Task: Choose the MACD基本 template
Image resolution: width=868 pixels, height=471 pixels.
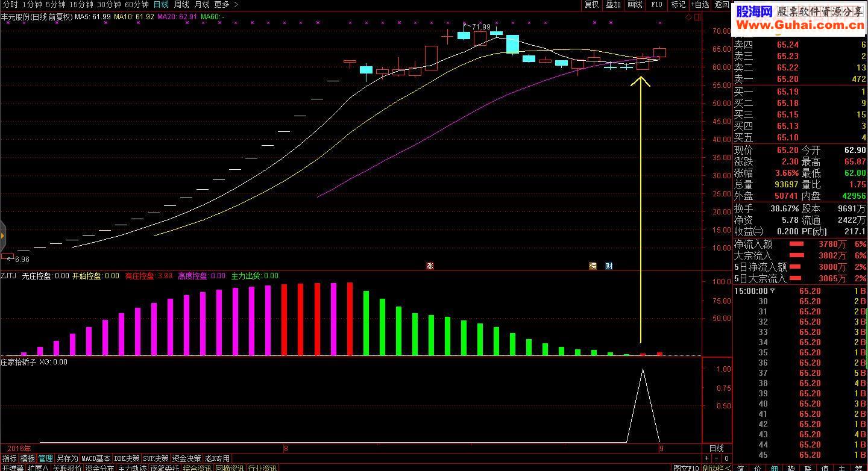Action: pyautogui.click(x=96, y=458)
